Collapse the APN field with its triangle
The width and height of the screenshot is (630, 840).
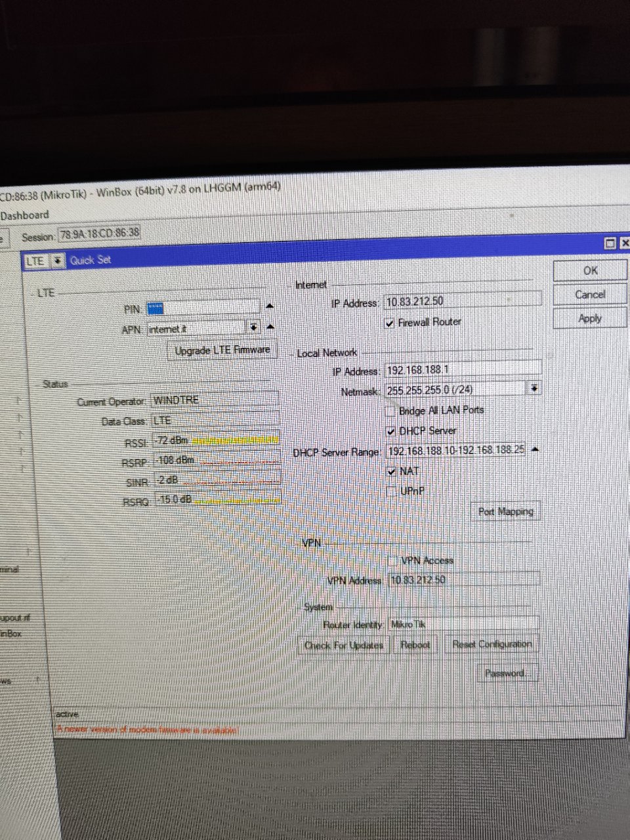pyautogui.click(x=270, y=327)
